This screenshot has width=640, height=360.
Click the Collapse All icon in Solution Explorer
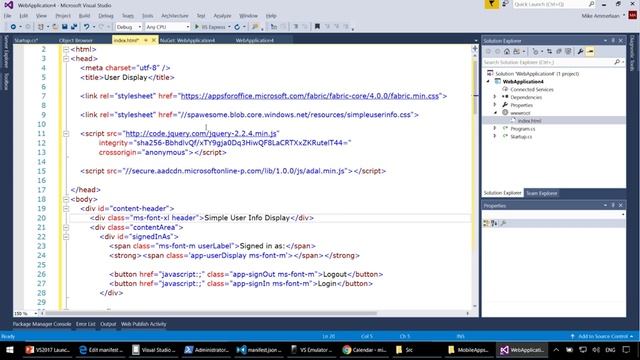(x=559, y=51)
